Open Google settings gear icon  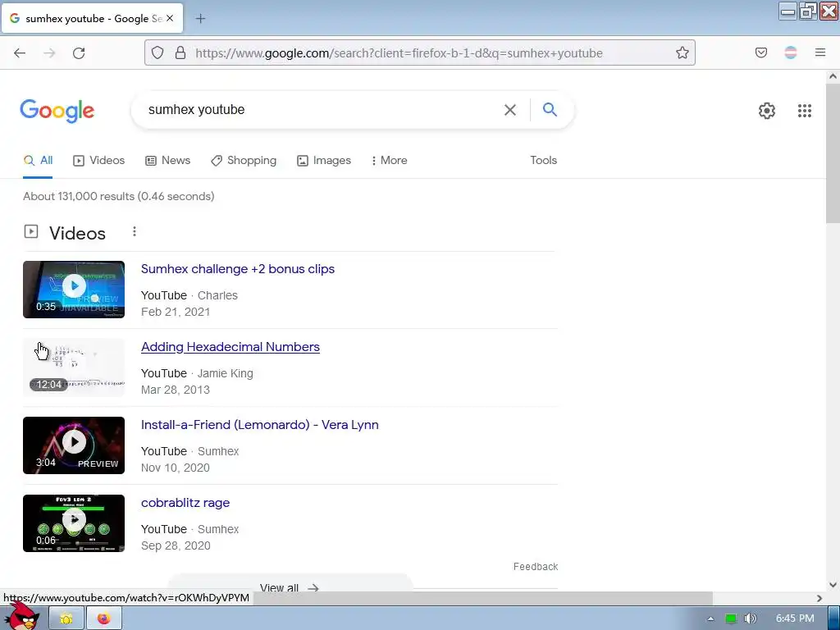(x=767, y=111)
